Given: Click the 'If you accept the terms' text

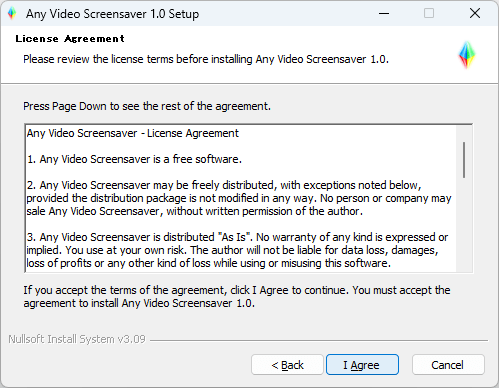Looking at the screenshot, I should (x=237, y=297).
